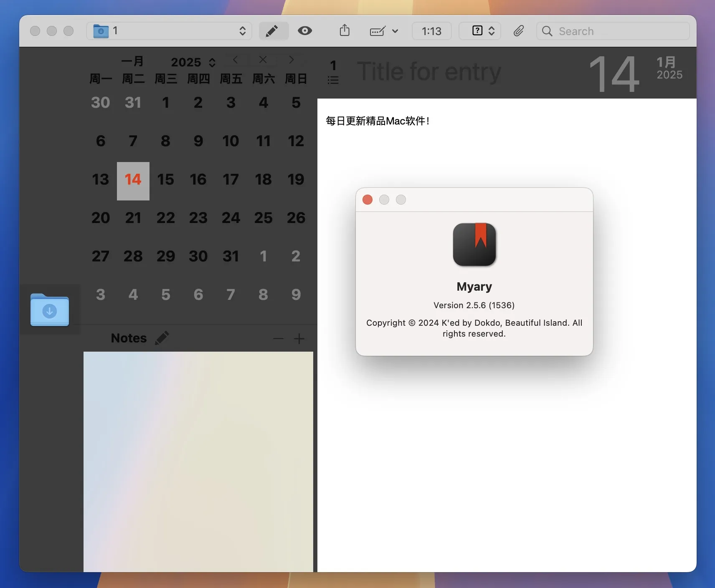
Task: Click the Title for entry field
Action: (429, 72)
